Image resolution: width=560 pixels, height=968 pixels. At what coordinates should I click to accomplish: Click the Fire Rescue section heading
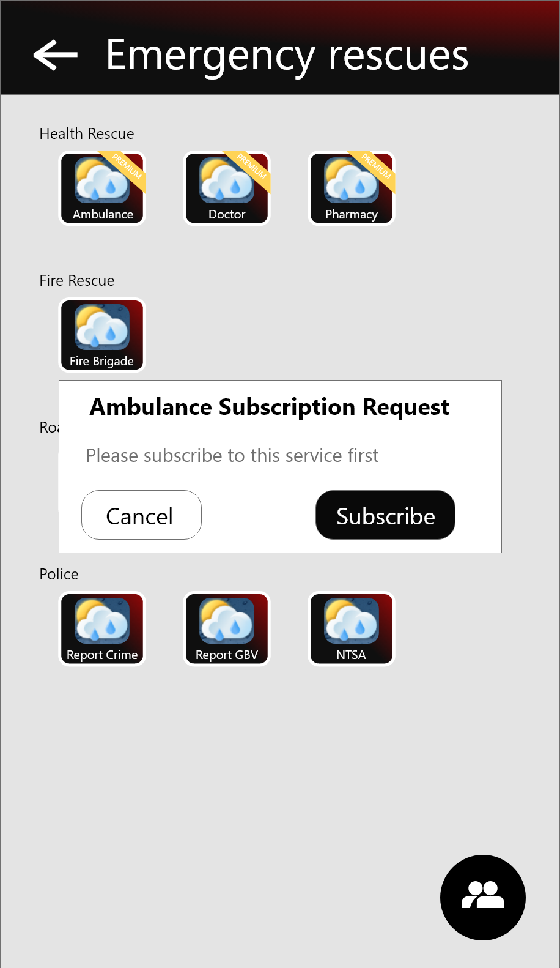point(77,281)
